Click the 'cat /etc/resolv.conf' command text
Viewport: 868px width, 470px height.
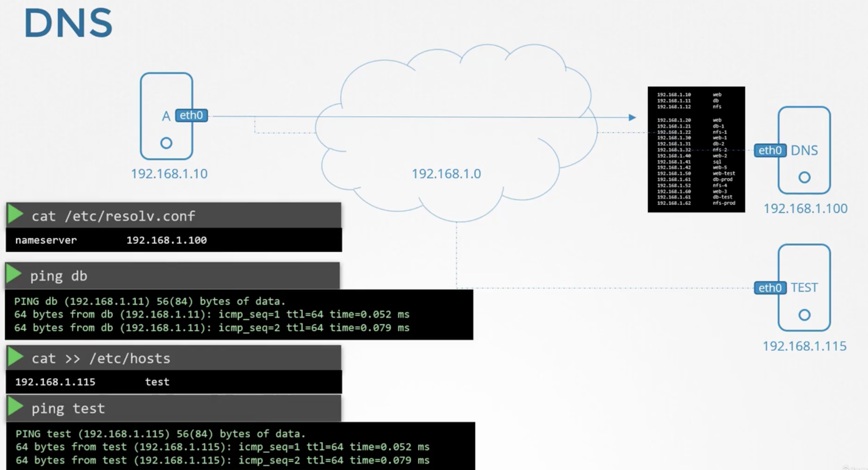(x=113, y=216)
